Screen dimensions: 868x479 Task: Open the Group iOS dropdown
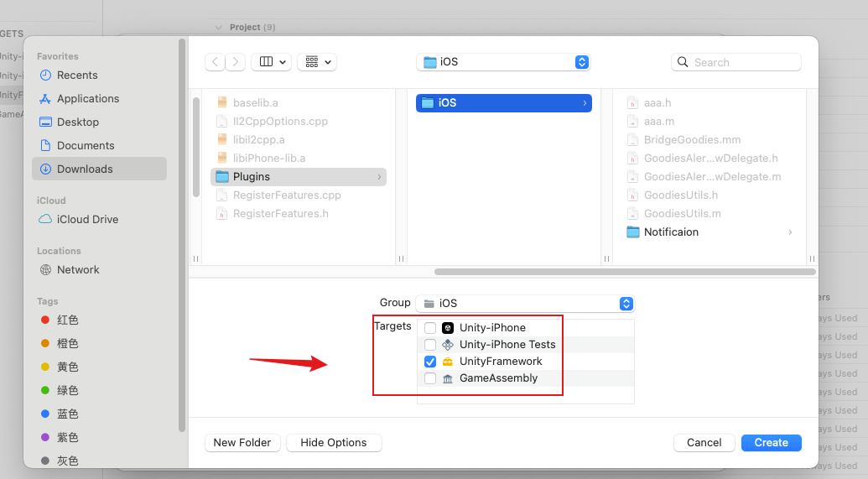(525, 304)
